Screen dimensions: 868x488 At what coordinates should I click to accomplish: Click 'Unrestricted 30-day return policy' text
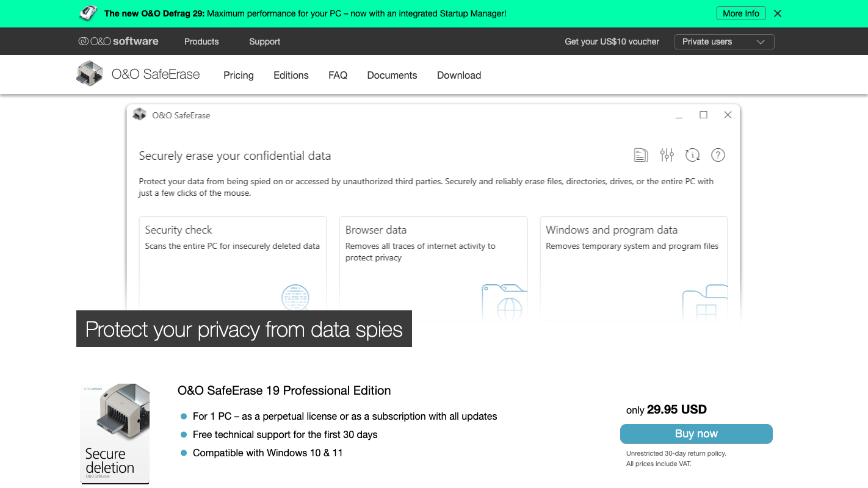coord(676,453)
